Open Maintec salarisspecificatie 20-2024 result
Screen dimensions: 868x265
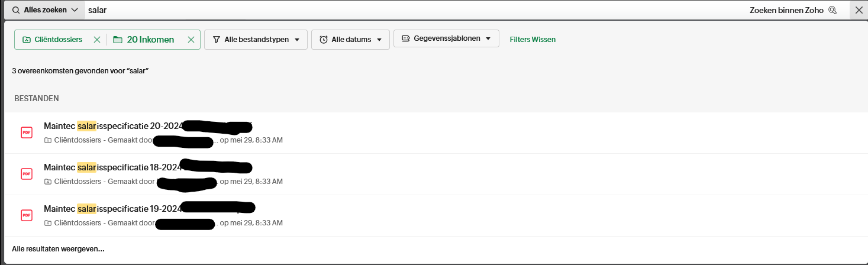112,126
